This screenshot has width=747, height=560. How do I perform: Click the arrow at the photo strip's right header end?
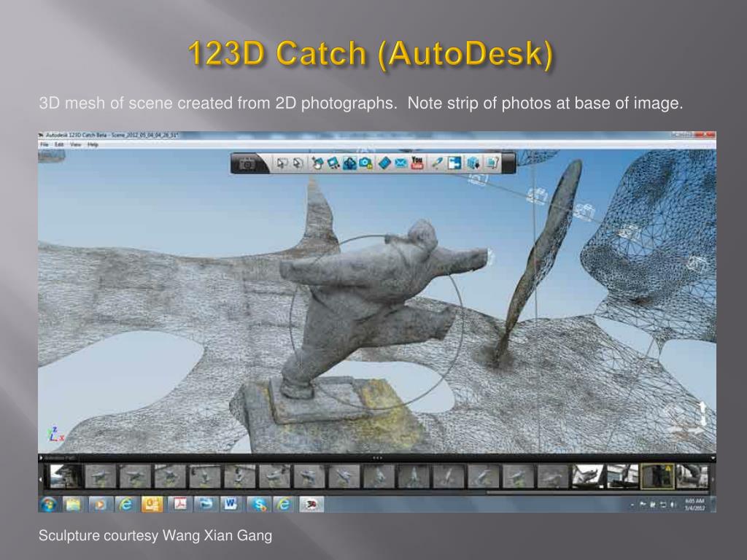point(713,458)
